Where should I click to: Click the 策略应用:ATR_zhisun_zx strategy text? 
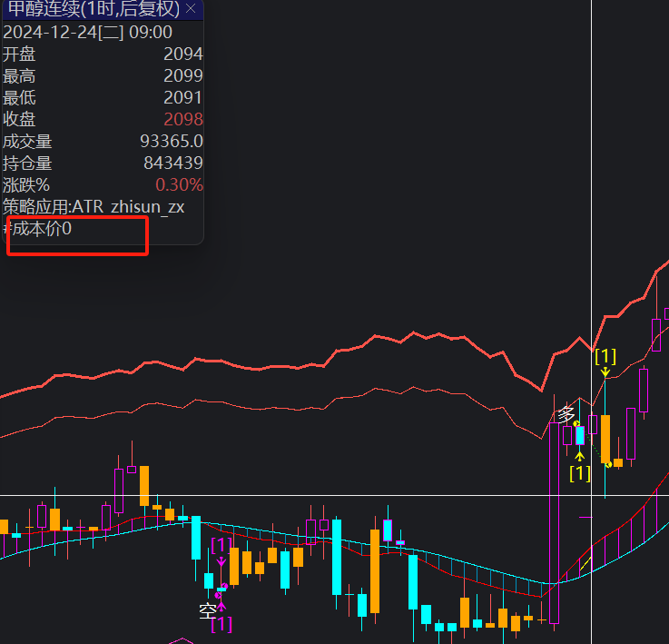click(93, 207)
